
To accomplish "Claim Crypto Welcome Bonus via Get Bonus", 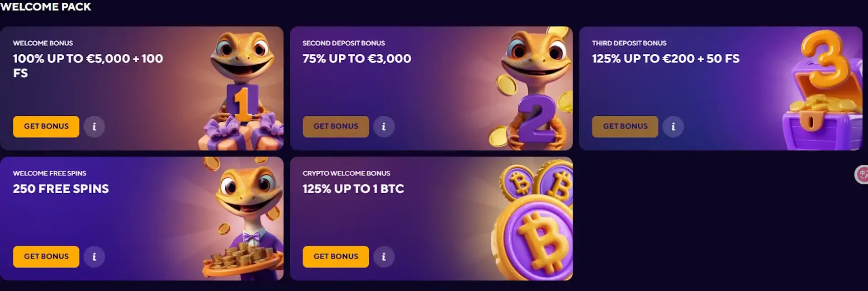I will [336, 257].
